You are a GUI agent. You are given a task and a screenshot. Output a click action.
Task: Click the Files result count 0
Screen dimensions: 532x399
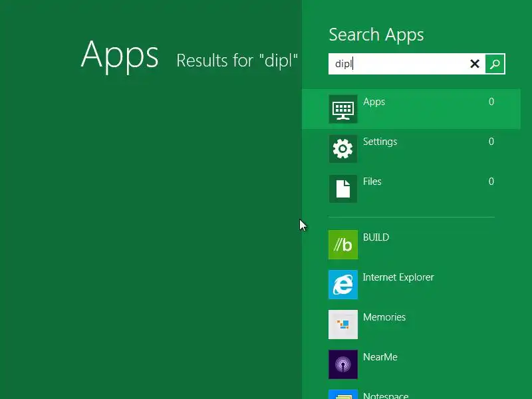tap(491, 182)
